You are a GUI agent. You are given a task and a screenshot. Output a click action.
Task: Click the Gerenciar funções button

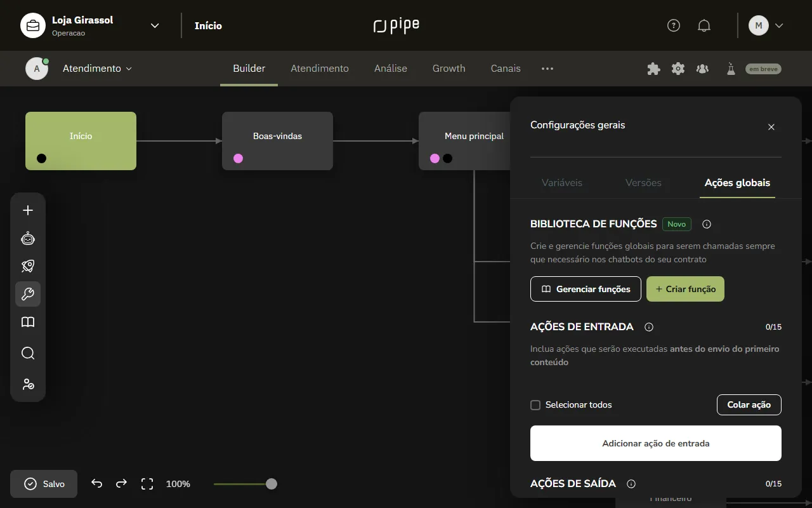586,289
